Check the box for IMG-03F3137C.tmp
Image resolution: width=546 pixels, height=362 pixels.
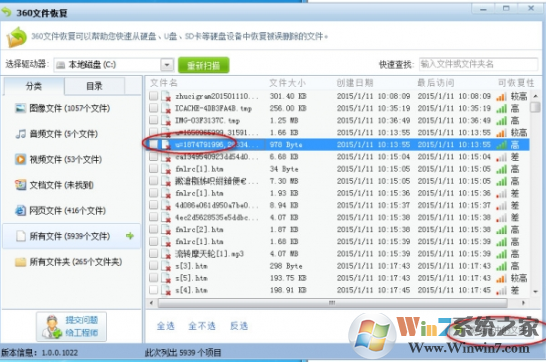coord(154,120)
